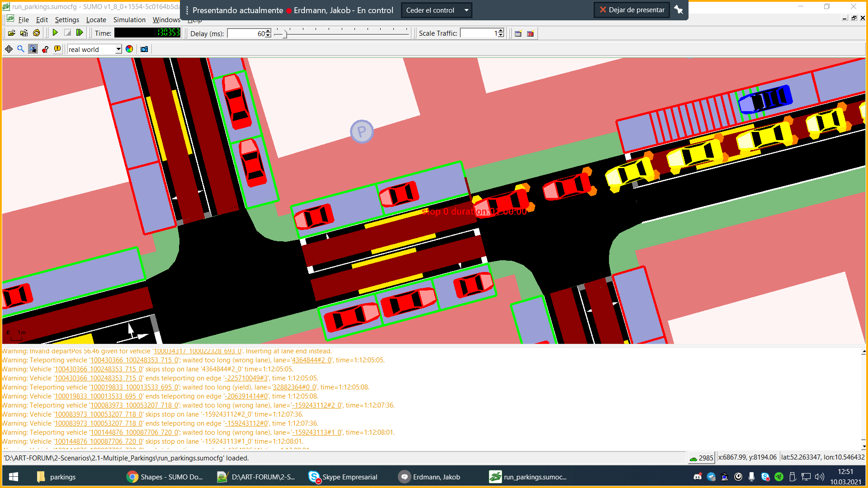Perform a single simulation step

pyautogui.click(x=80, y=33)
